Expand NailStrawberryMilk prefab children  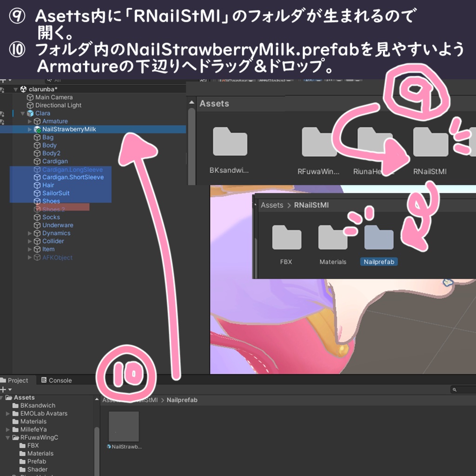(x=29, y=129)
